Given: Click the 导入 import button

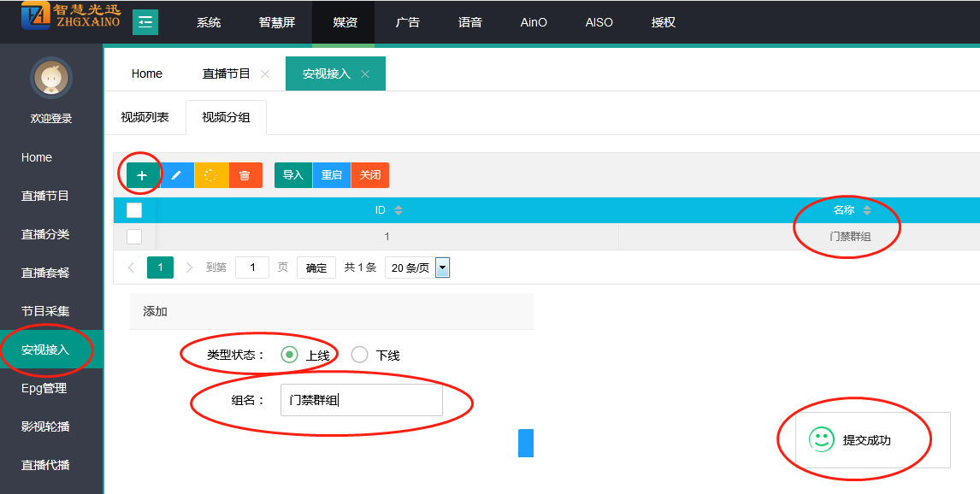Looking at the screenshot, I should point(293,175).
